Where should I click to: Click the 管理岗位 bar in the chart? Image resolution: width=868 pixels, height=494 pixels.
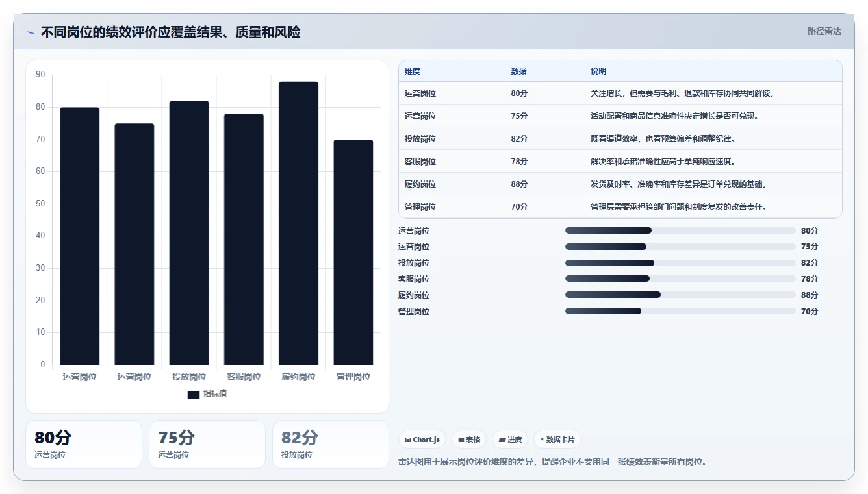point(353,253)
